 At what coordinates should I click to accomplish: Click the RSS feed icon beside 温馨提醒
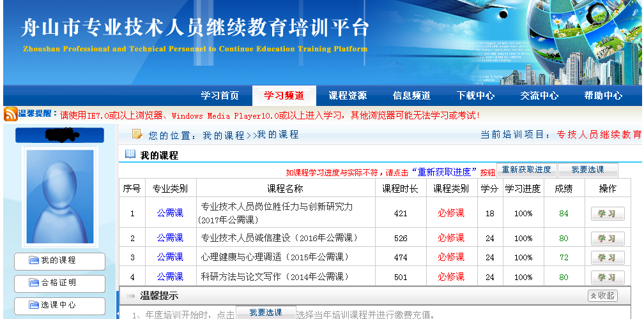tap(10, 115)
